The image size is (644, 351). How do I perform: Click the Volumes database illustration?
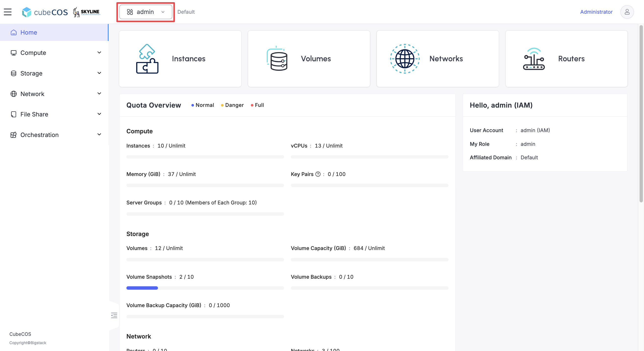[x=277, y=59]
